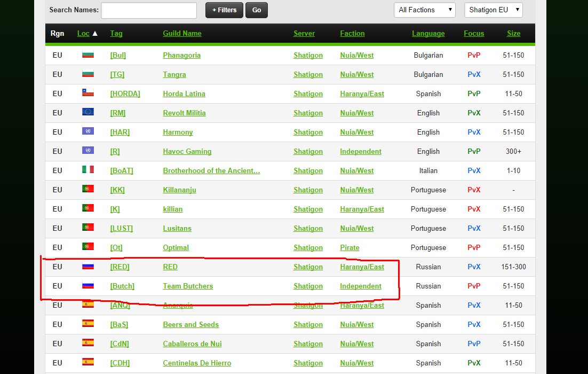Focus the Search Names input field
The width and height of the screenshot is (588, 374).
(149, 10)
